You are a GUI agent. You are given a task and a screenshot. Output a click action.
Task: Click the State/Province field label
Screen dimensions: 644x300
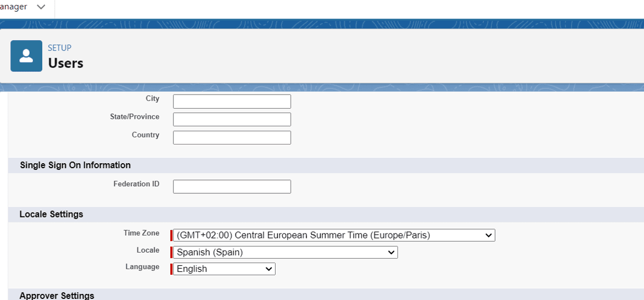(135, 116)
